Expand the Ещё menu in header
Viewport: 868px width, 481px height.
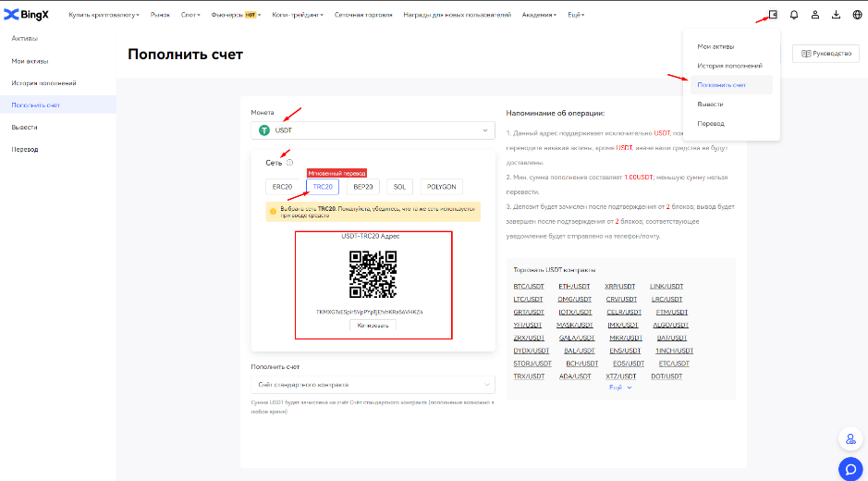(x=576, y=15)
